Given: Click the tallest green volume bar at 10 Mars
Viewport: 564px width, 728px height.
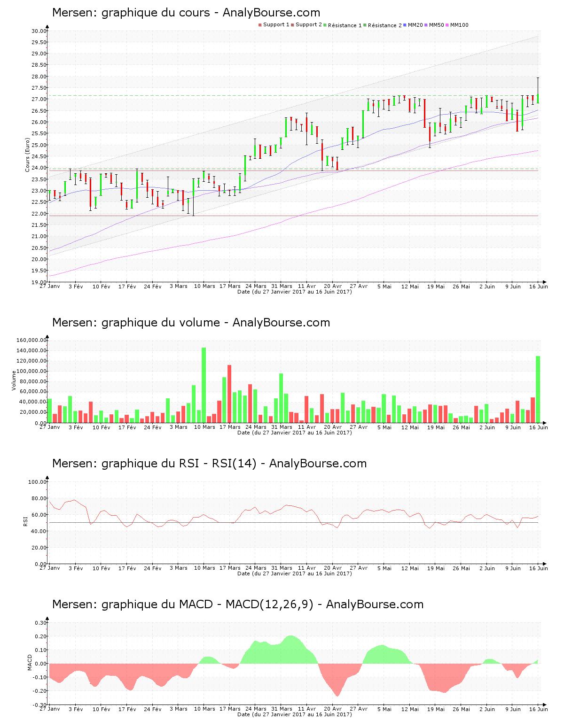Looking at the screenshot, I should coord(204,385).
